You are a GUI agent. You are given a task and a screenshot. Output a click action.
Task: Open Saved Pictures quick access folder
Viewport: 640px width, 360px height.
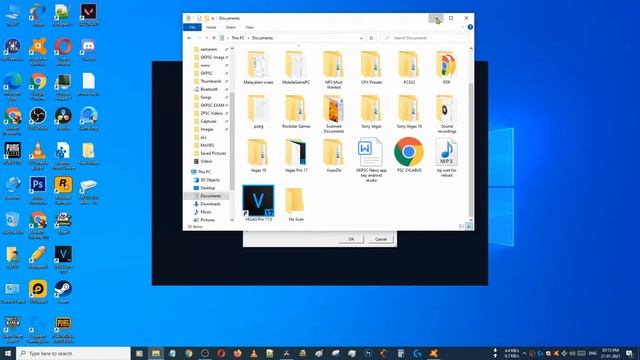pyautogui.click(x=213, y=153)
